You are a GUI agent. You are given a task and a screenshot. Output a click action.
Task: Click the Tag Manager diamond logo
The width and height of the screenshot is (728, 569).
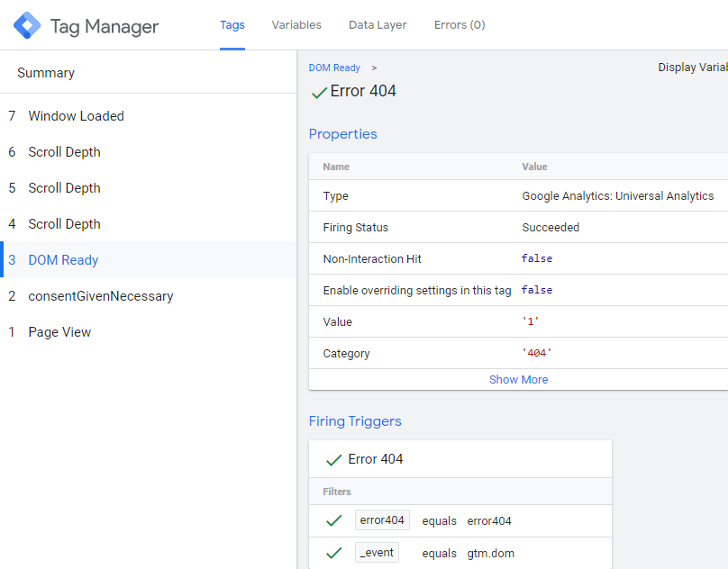point(27,25)
